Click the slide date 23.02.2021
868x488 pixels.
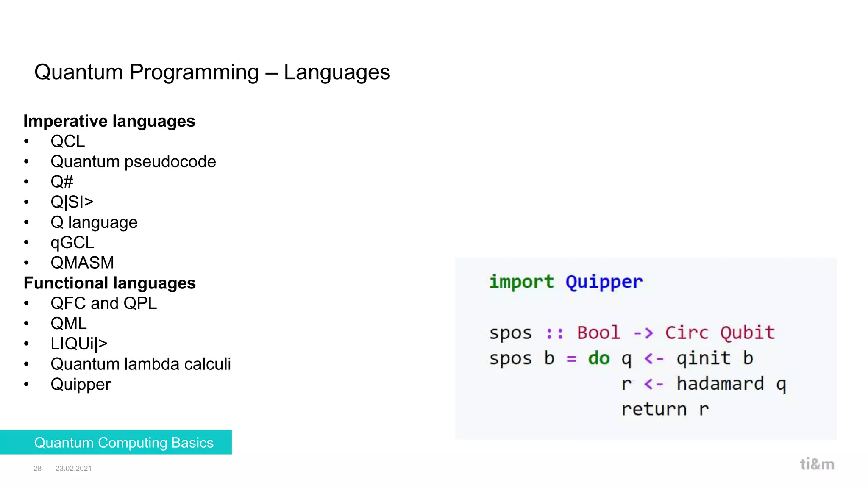click(x=73, y=468)
